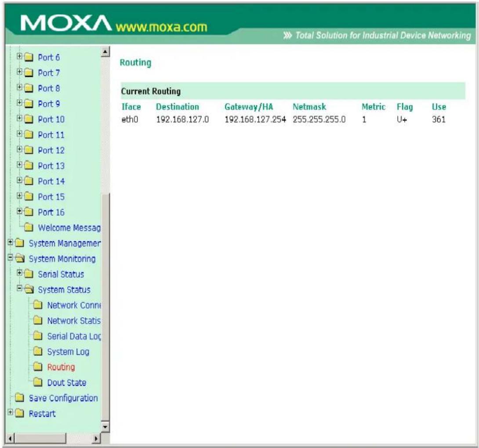Expand the System Management node

pos(10,242)
